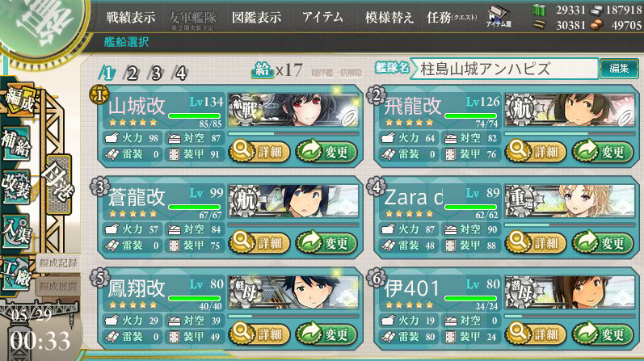Click 変更 button for 飛龍改
The width and height of the screenshot is (644, 361).
603,152
